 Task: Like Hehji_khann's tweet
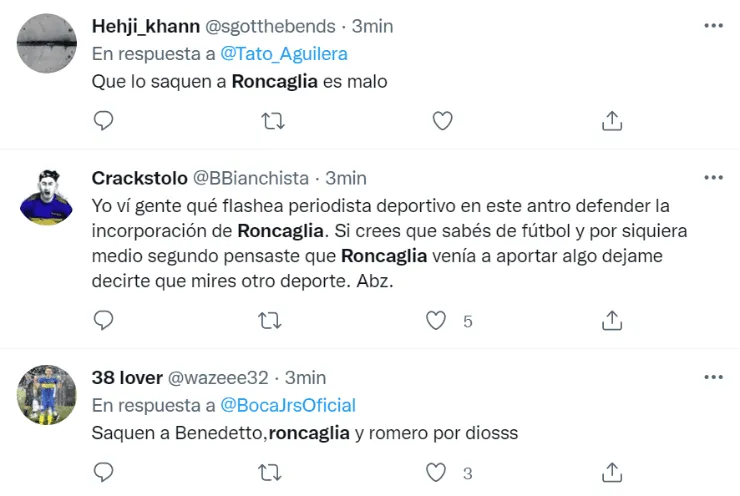tap(442, 121)
